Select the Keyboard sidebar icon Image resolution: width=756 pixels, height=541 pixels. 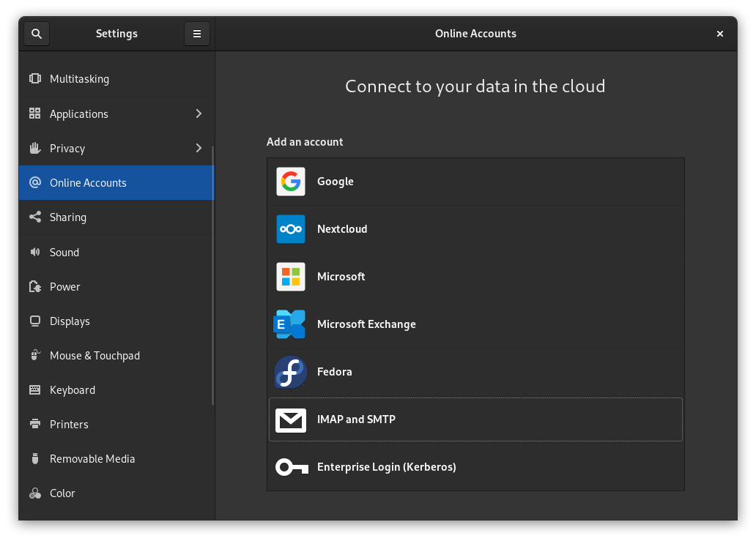tap(34, 389)
